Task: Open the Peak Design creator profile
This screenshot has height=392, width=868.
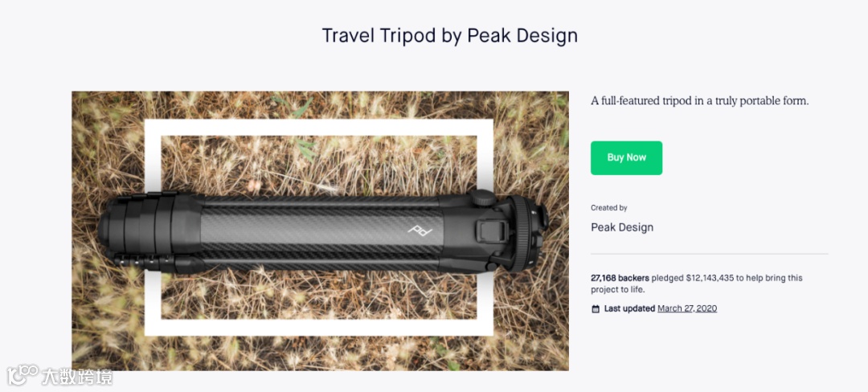Action: [622, 227]
